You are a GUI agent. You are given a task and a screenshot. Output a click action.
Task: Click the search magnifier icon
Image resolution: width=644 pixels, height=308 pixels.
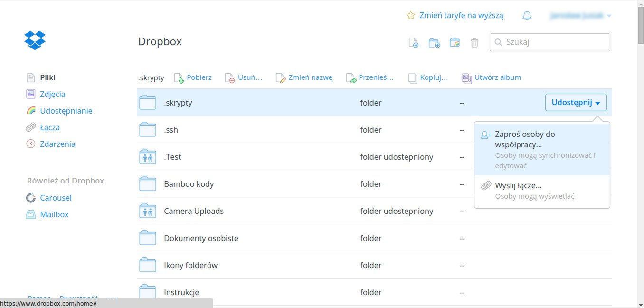[x=498, y=42]
